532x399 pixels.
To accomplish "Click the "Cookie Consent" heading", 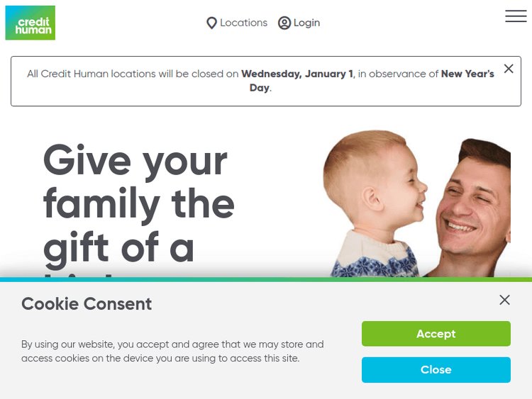I will click(x=87, y=304).
